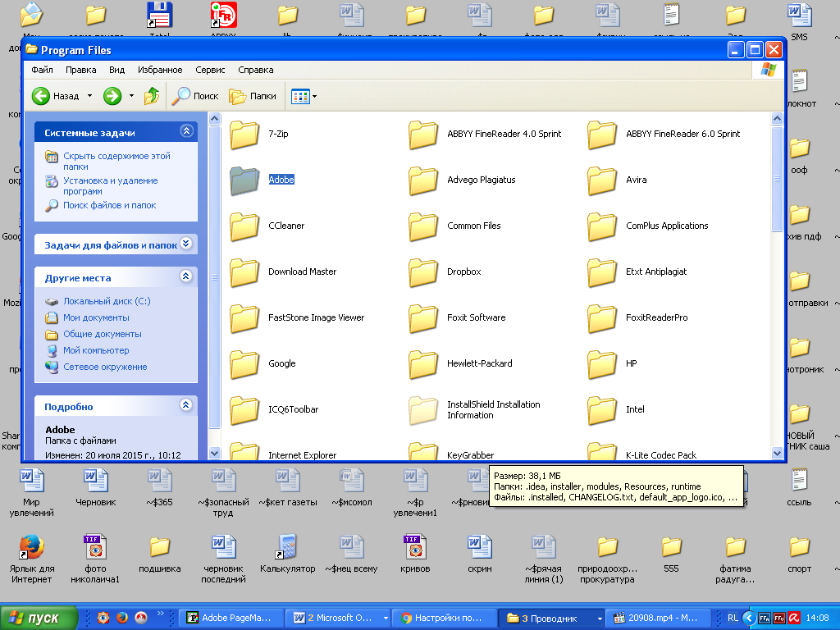The height and width of the screenshot is (630, 840).
Task: Go back with the Назад button
Action: coord(55,97)
